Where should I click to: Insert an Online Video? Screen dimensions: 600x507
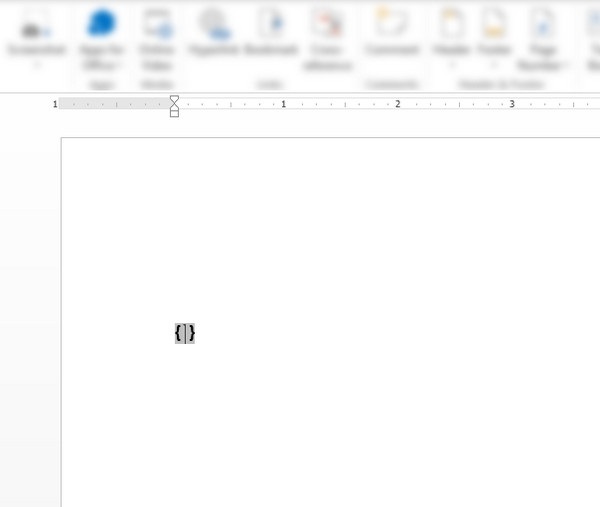point(157,24)
